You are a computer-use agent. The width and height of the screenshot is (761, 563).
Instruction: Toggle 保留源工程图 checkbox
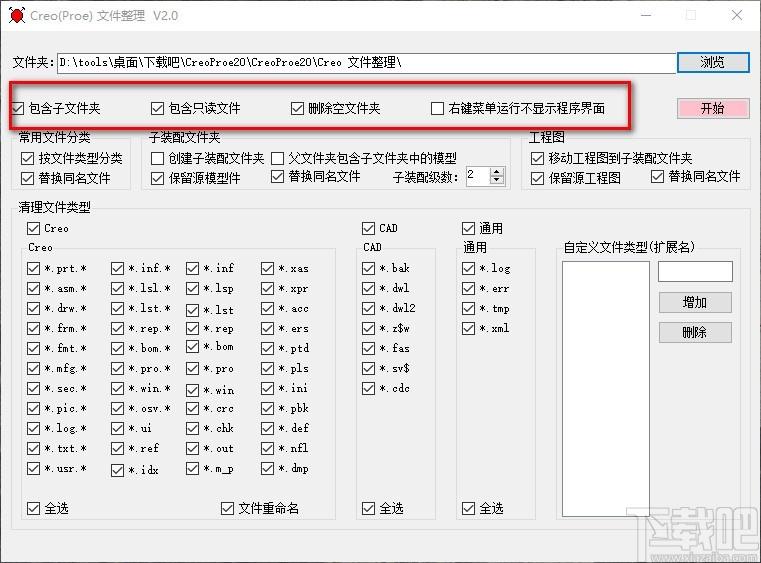(537, 178)
